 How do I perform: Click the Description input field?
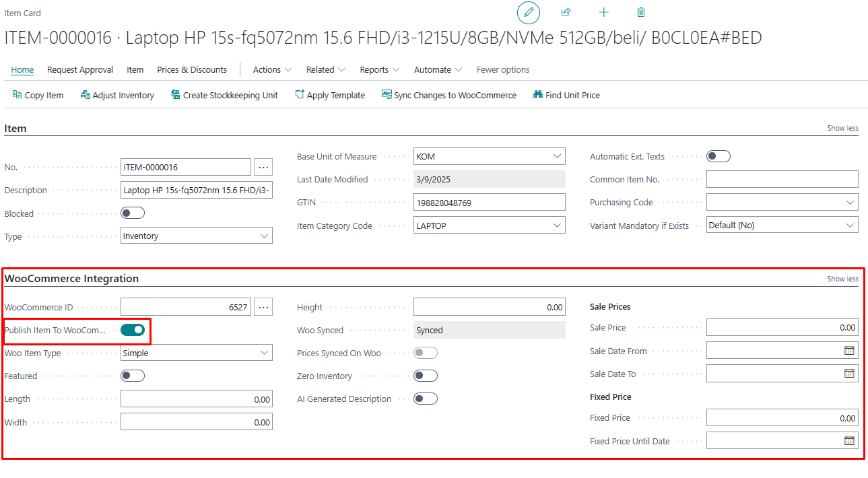point(197,191)
